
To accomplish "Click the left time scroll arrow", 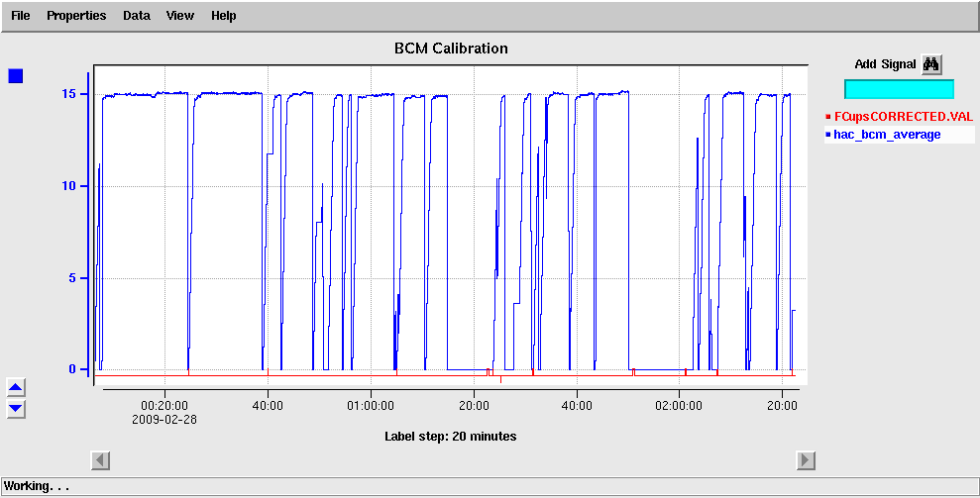I will click(x=101, y=460).
